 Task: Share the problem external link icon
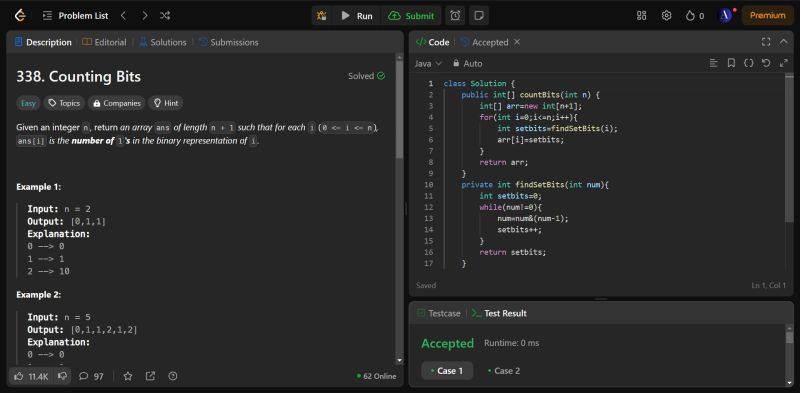click(x=150, y=376)
